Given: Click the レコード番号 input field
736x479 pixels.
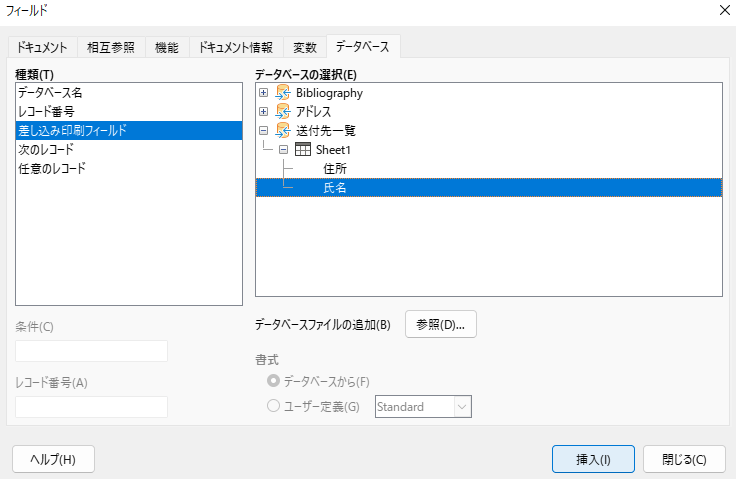Looking at the screenshot, I should (x=91, y=406).
